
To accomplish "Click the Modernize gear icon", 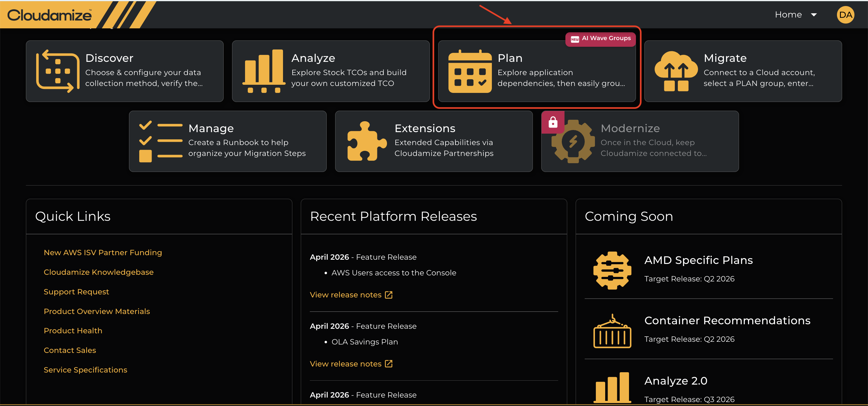I will (x=573, y=141).
